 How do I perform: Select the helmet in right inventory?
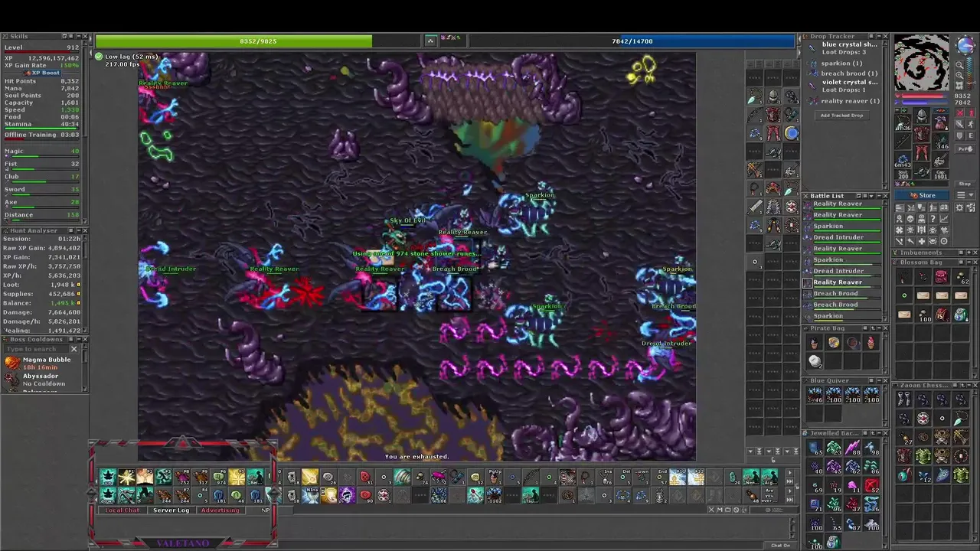pos(921,115)
